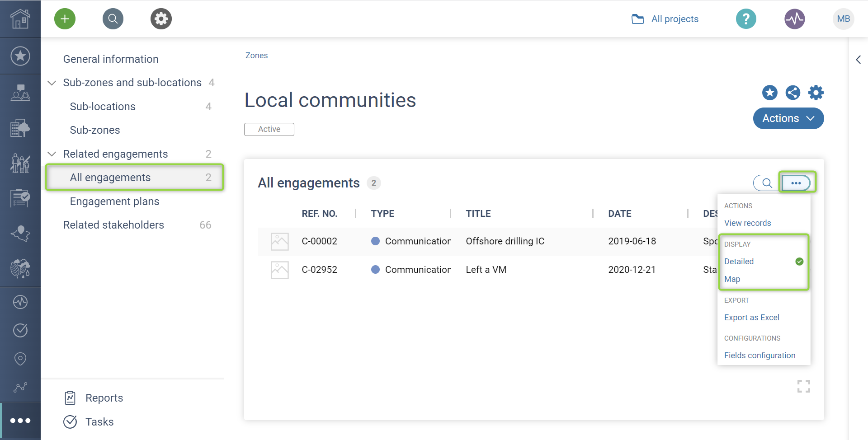Expand widget with fullscreen corner icon
868x440 pixels.
pyautogui.click(x=803, y=386)
